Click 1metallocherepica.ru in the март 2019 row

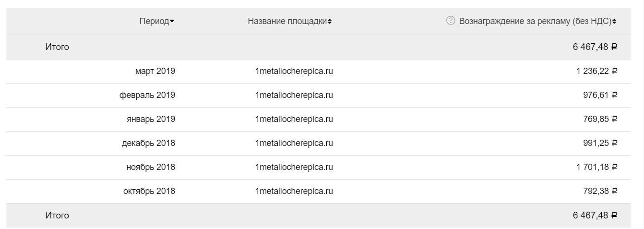(x=294, y=71)
